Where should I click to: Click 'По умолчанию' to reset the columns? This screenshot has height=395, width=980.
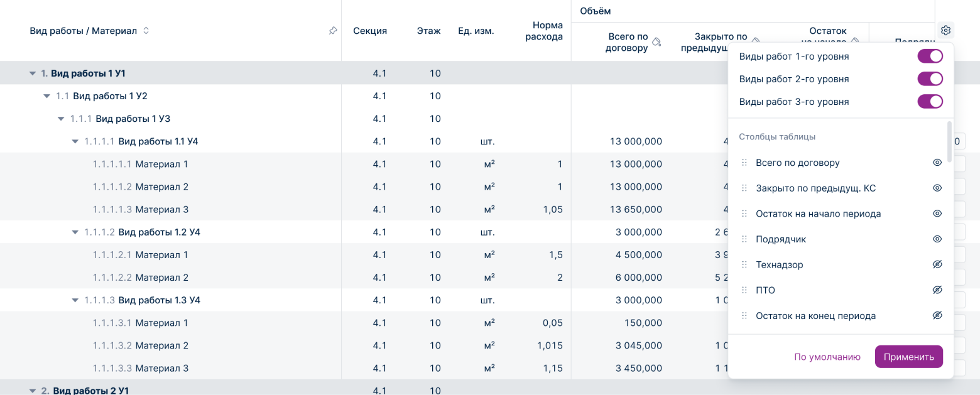[827, 357]
